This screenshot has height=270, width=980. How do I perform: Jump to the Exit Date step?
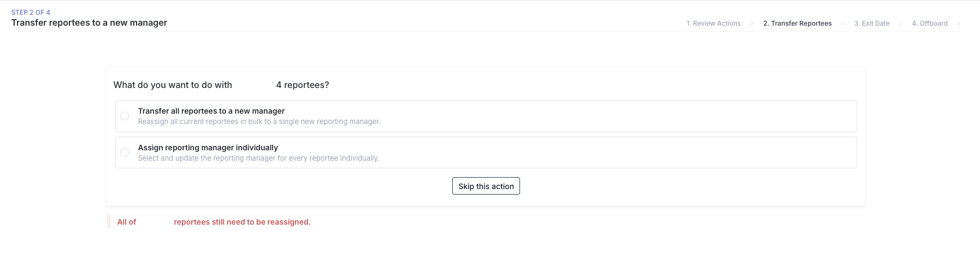(871, 24)
